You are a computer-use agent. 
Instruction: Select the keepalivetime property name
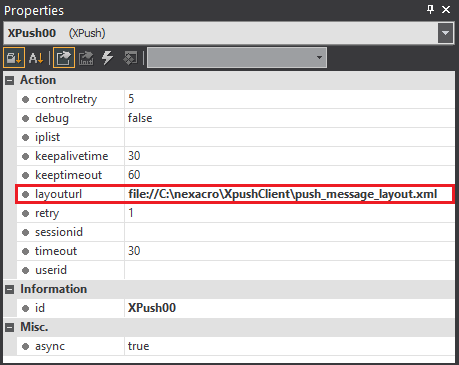[72, 156]
